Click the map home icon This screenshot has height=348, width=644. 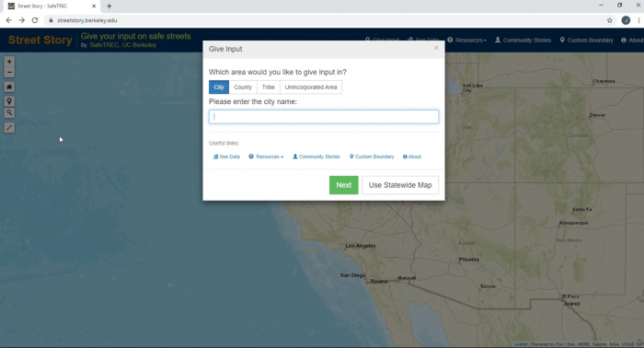tap(9, 87)
